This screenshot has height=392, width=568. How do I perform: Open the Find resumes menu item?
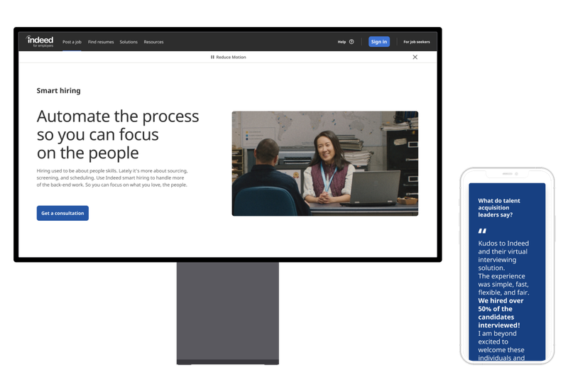click(x=101, y=42)
